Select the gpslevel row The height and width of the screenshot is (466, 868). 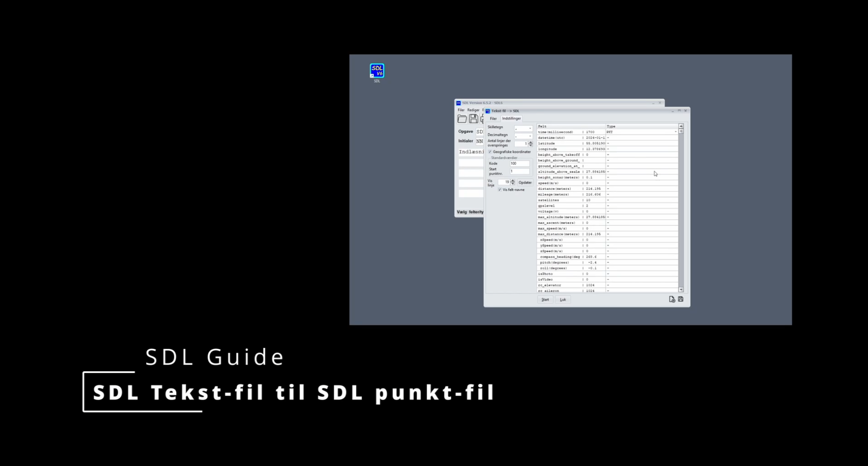[607, 206]
